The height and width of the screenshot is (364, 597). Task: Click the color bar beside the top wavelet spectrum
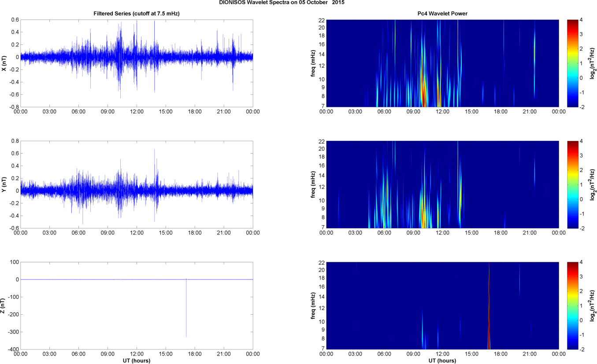[572, 63]
